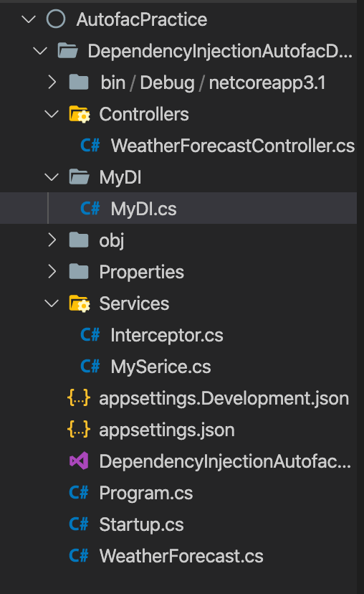Click the C# icon next to MyDI.cs

[90, 208]
